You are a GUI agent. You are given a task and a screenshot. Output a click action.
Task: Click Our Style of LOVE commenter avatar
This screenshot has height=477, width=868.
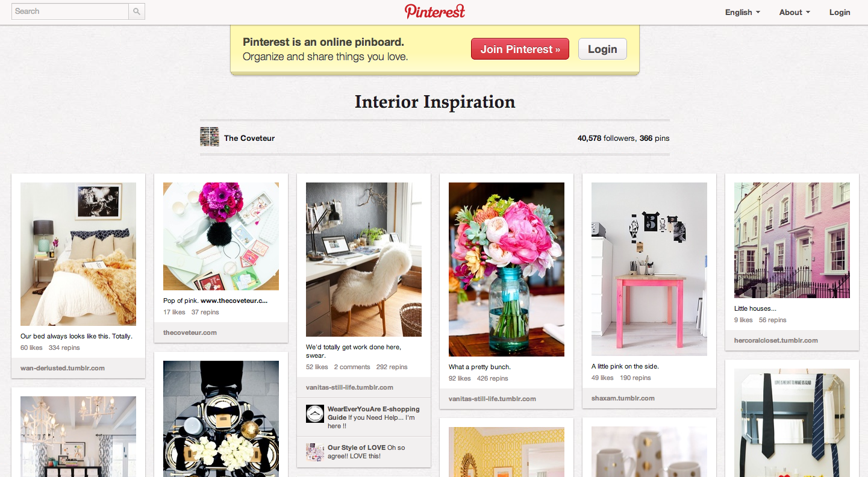pos(315,452)
